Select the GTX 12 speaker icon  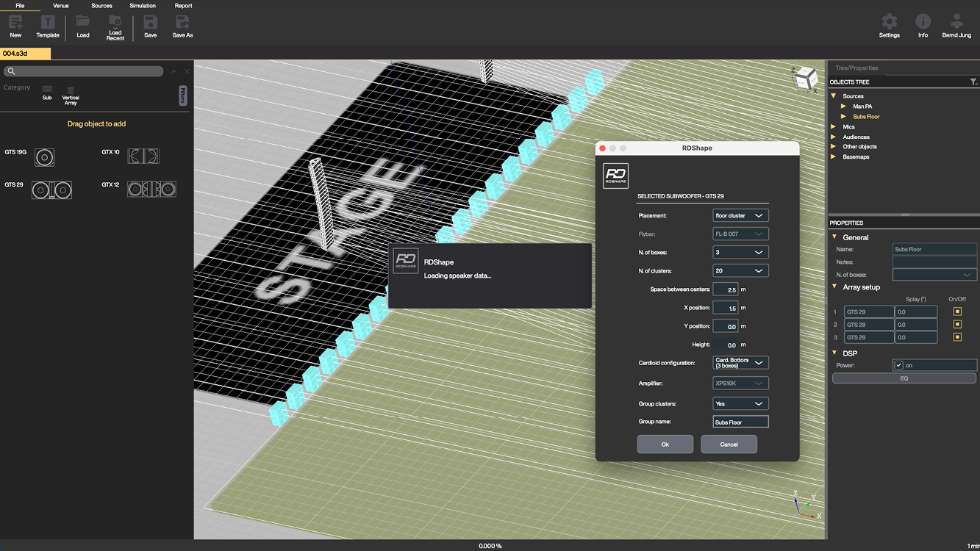pos(151,189)
